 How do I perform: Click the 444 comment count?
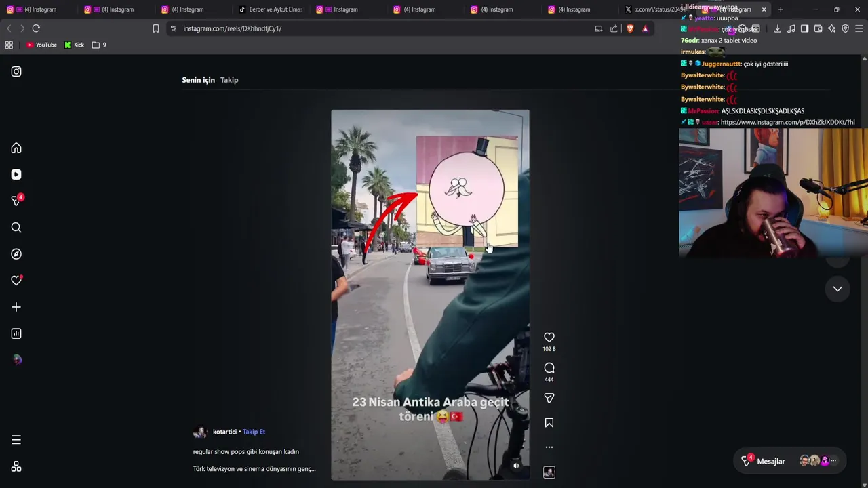pos(549,380)
